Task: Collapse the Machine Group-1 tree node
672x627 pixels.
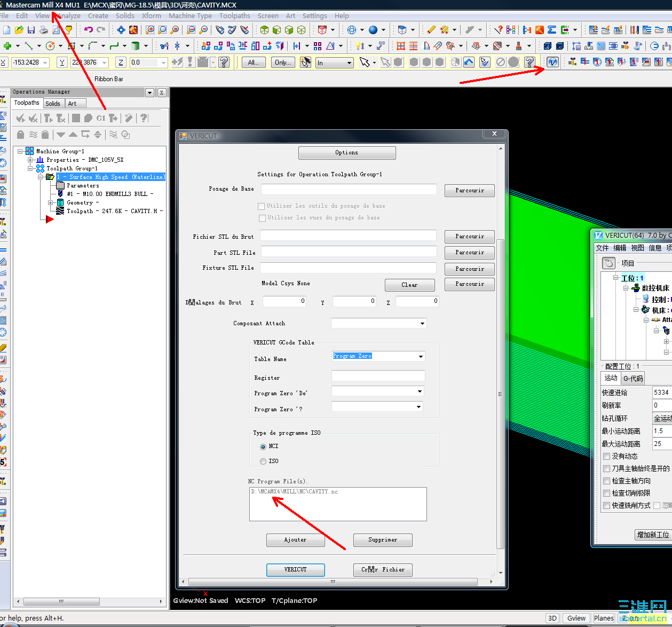Action: [20, 151]
